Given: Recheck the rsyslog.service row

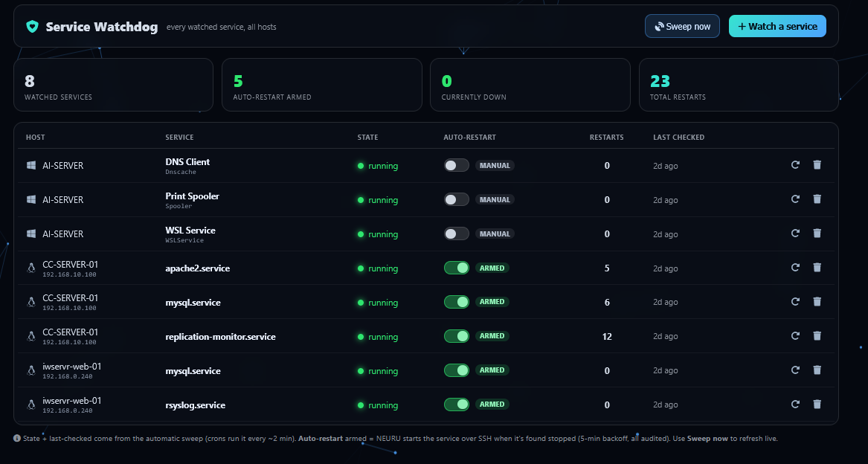Looking at the screenshot, I should (796, 405).
